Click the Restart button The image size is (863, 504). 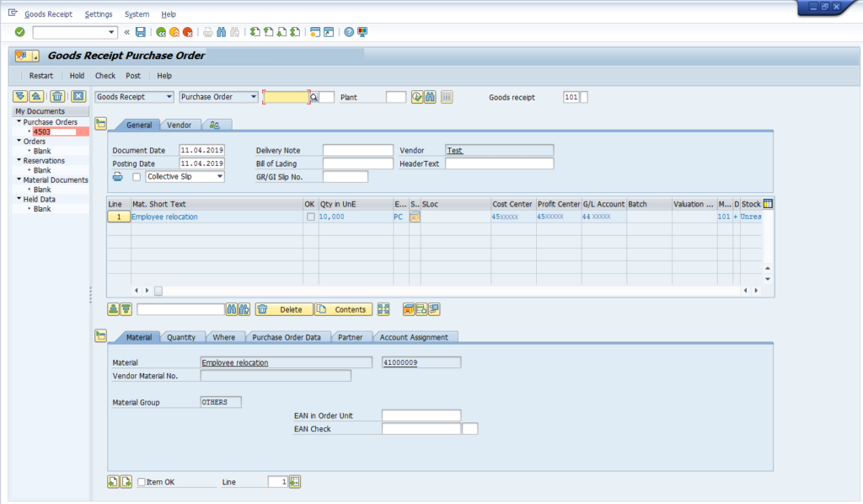click(x=41, y=76)
